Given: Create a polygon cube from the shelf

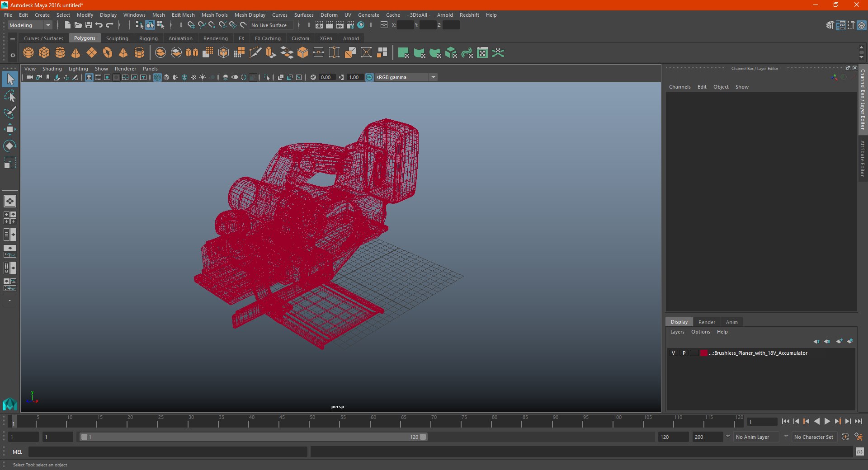Looking at the screenshot, I should 44,53.
